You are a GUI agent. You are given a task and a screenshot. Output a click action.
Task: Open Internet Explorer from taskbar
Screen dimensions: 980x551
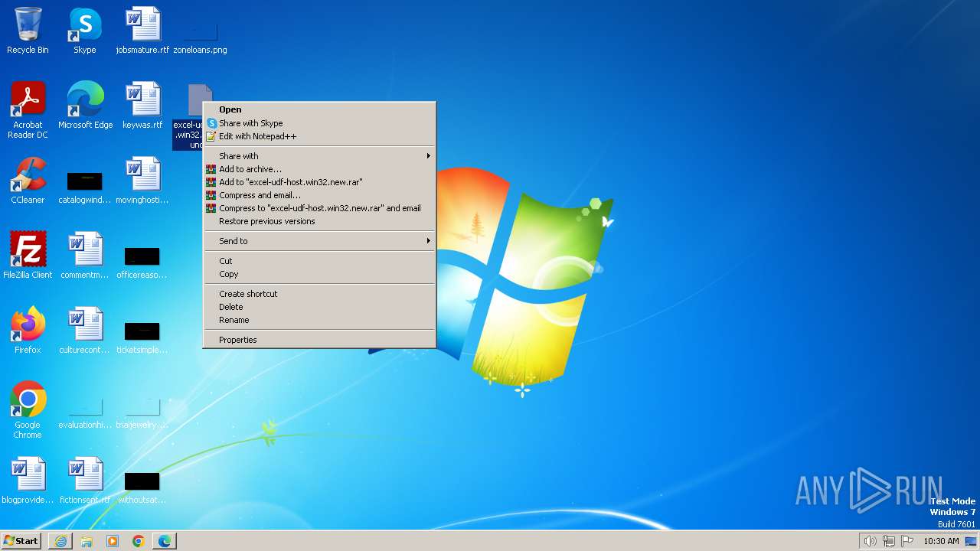[x=60, y=541]
